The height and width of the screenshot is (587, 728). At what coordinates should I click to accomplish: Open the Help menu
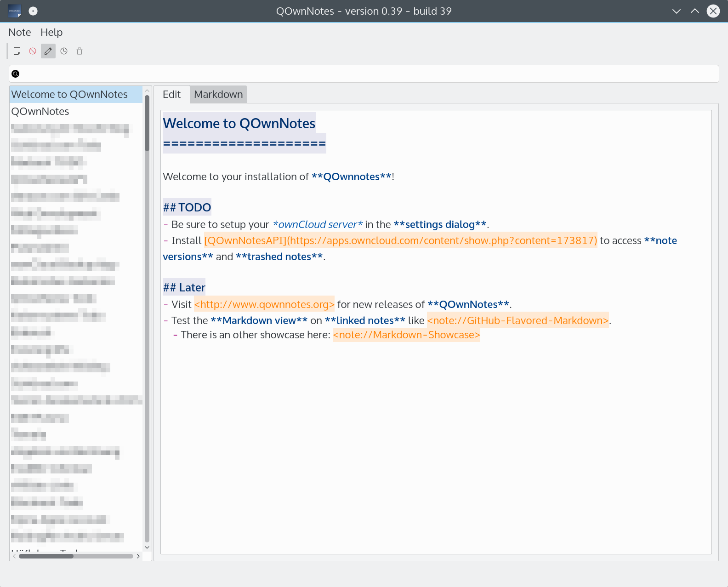click(x=51, y=32)
